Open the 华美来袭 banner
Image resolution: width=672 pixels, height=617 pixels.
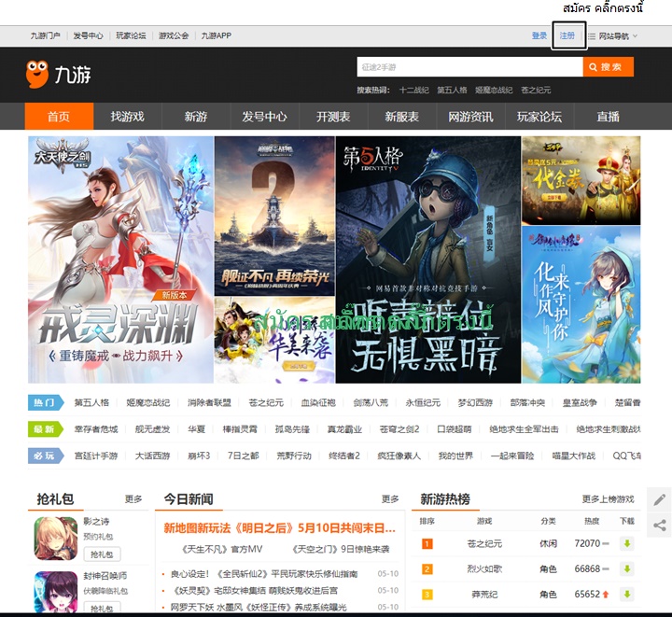(x=274, y=340)
